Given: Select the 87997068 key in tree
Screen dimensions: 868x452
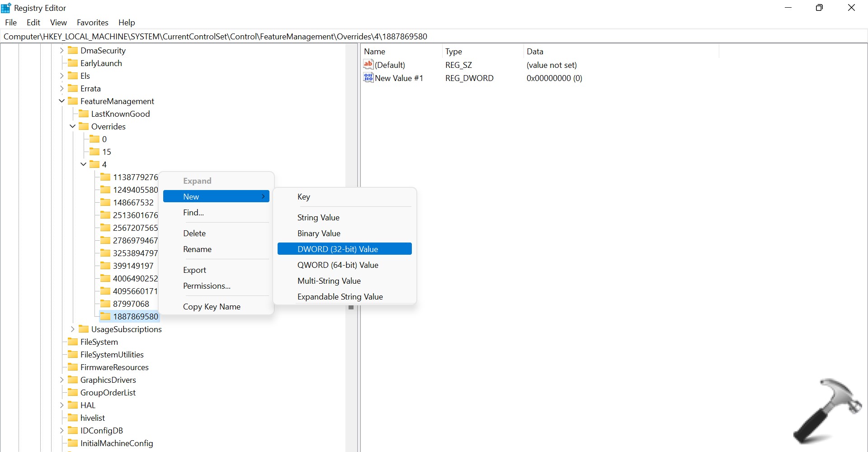Looking at the screenshot, I should 131,304.
